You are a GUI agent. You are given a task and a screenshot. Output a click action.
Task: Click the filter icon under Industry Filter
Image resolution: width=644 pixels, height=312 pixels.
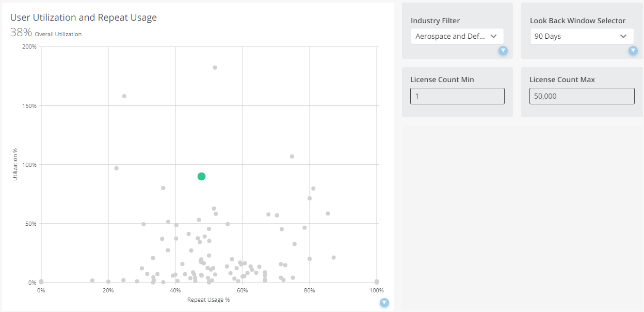(503, 51)
